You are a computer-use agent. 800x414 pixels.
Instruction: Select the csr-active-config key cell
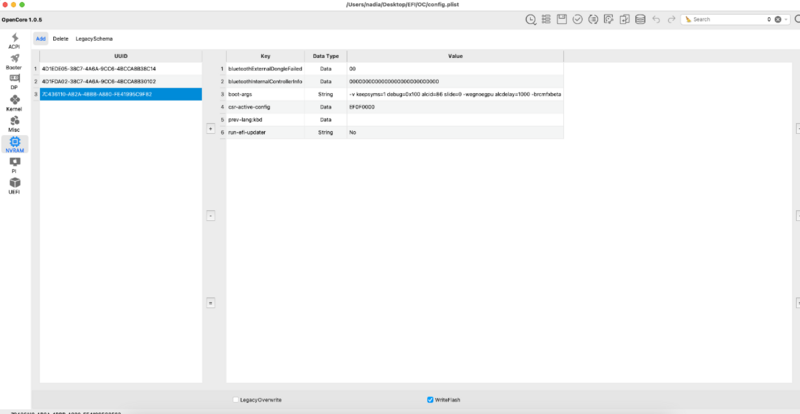click(265, 107)
